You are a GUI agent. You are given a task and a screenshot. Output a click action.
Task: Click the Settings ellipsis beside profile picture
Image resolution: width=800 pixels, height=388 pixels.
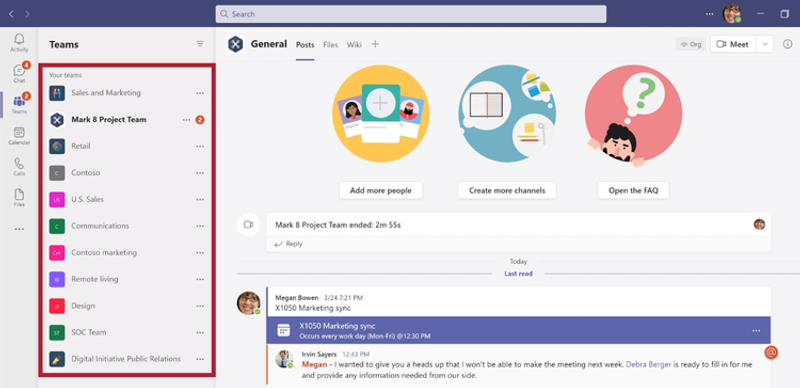(x=710, y=14)
